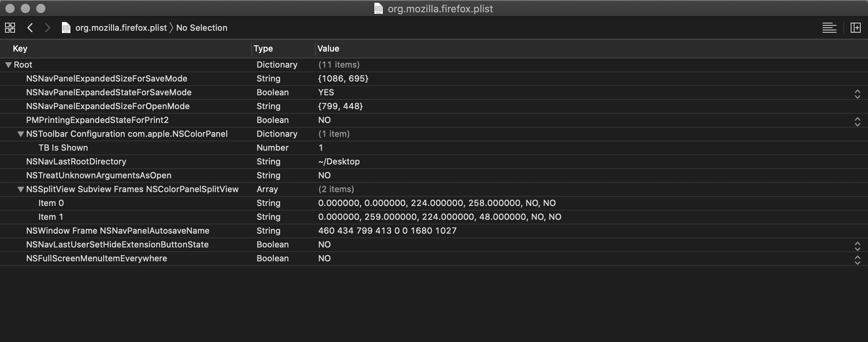Screen dimensions: 868x342
Task: Click the Type column header
Action: tap(263, 48)
